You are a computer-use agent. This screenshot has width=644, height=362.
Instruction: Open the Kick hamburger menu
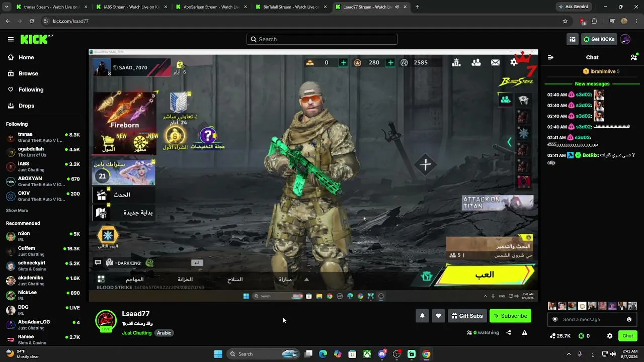(x=11, y=39)
